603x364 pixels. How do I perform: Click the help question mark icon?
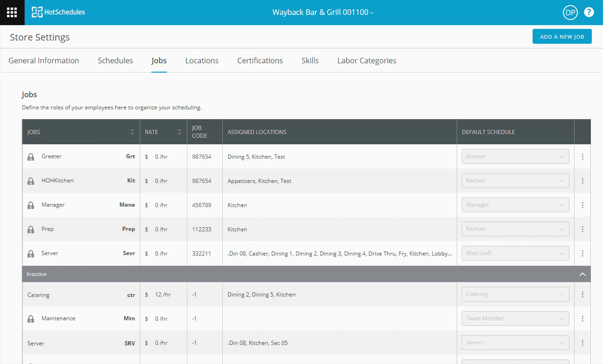pos(589,13)
